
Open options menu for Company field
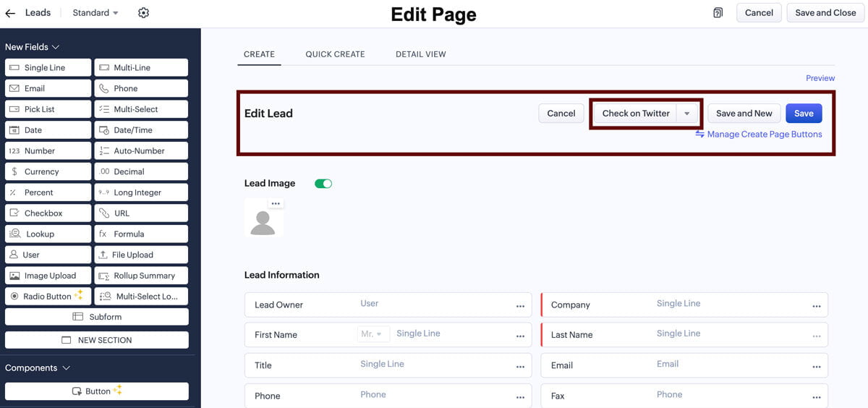click(x=816, y=305)
